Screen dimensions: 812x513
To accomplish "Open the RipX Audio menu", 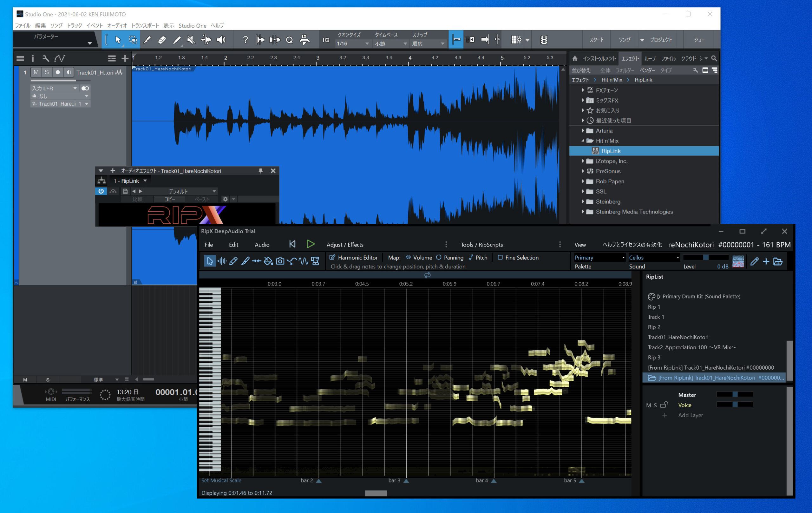I will pos(262,245).
